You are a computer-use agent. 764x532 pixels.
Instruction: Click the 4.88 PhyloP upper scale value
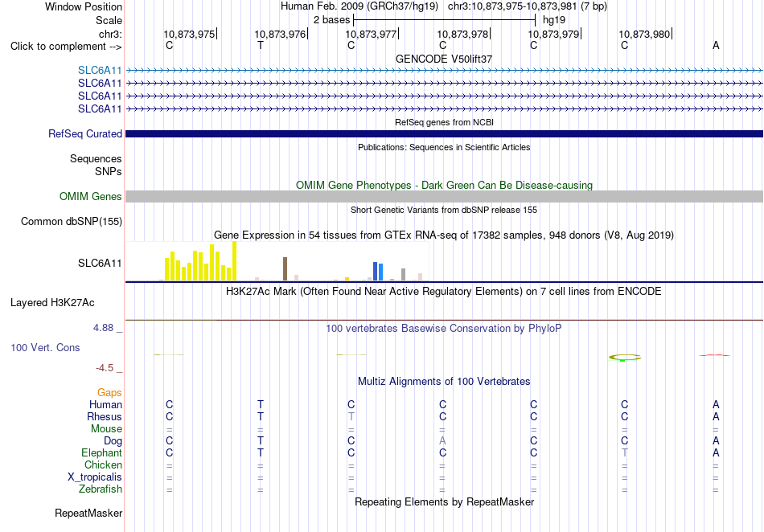(103, 328)
